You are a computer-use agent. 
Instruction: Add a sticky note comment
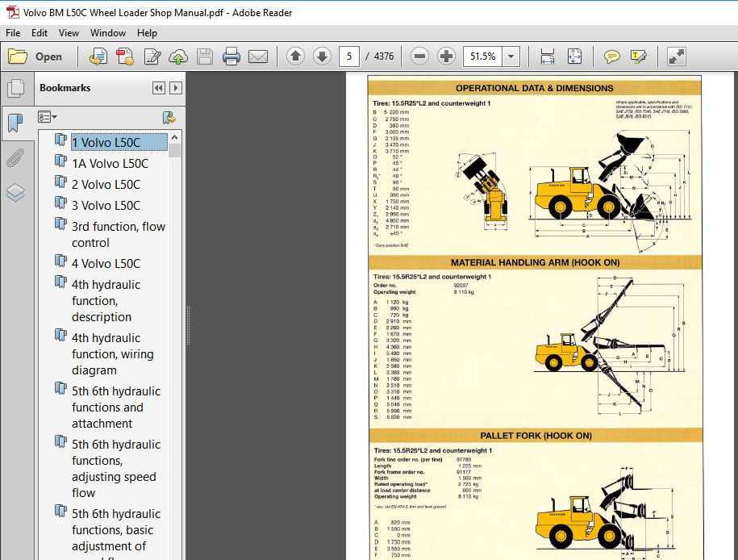point(611,56)
